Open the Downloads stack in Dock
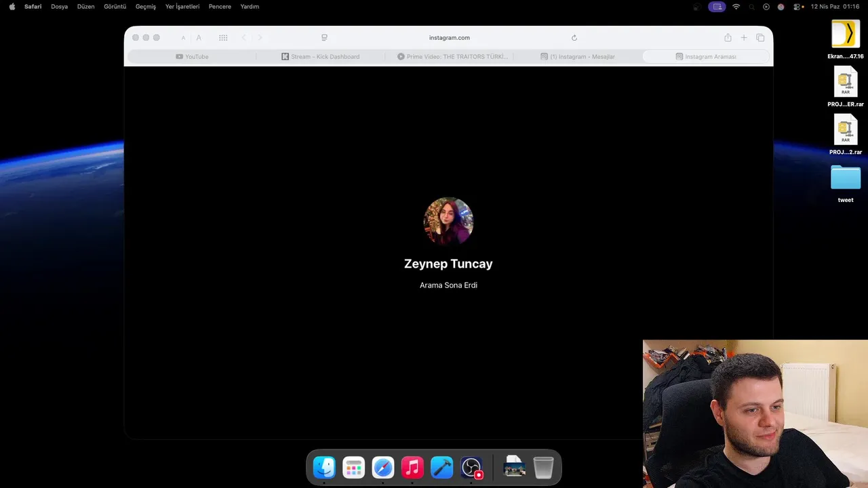This screenshot has width=868, height=488. tap(514, 467)
